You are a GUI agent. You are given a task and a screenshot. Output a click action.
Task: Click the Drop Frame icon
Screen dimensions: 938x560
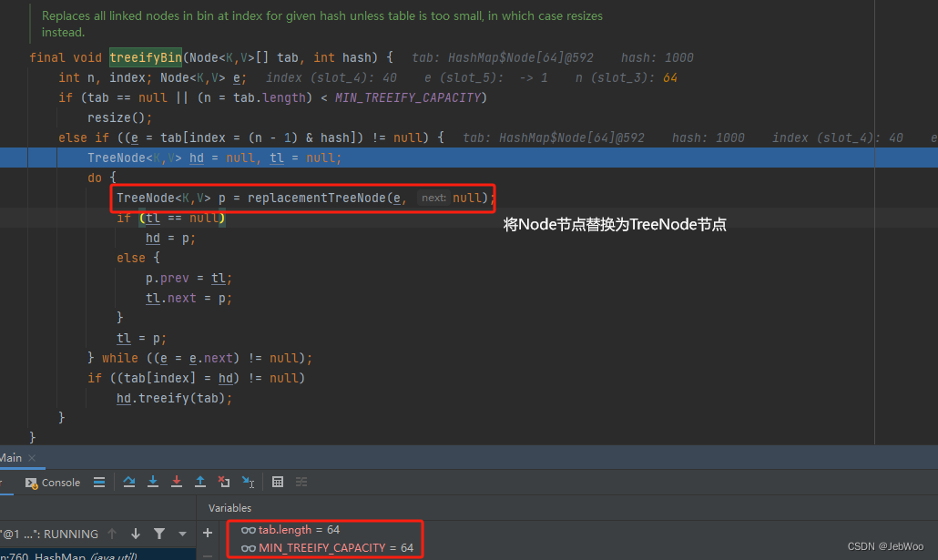225,482
